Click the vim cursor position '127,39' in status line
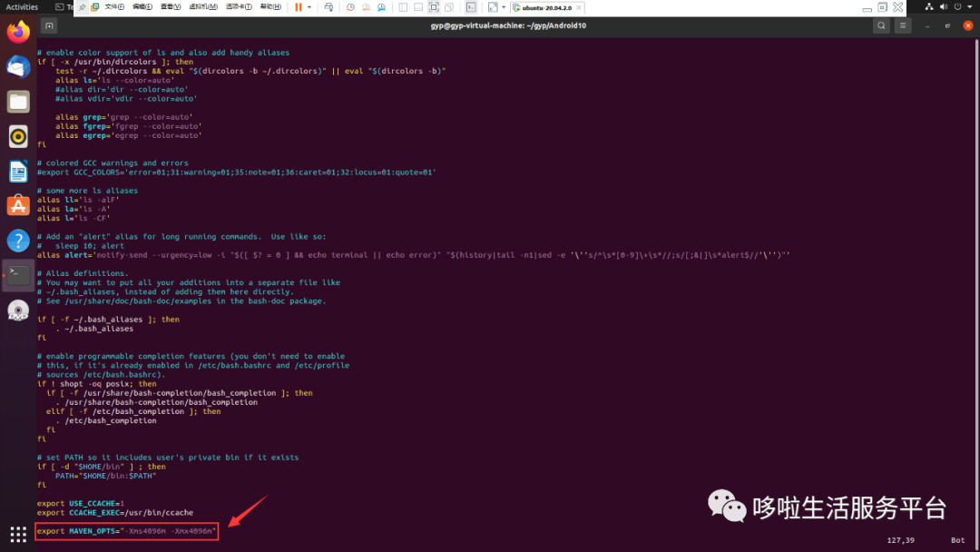Viewport: 980px width, 552px height. (x=901, y=540)
